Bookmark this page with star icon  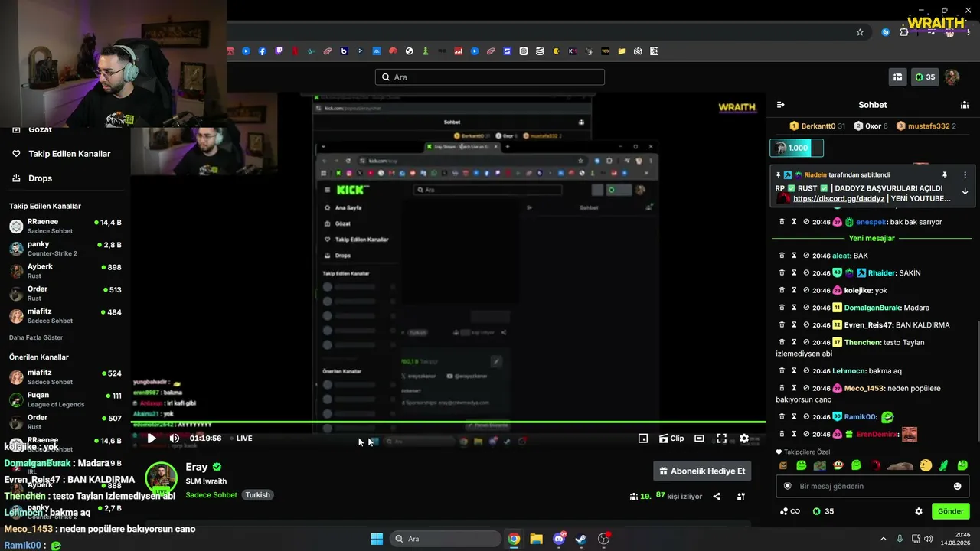tap(860, 32)
